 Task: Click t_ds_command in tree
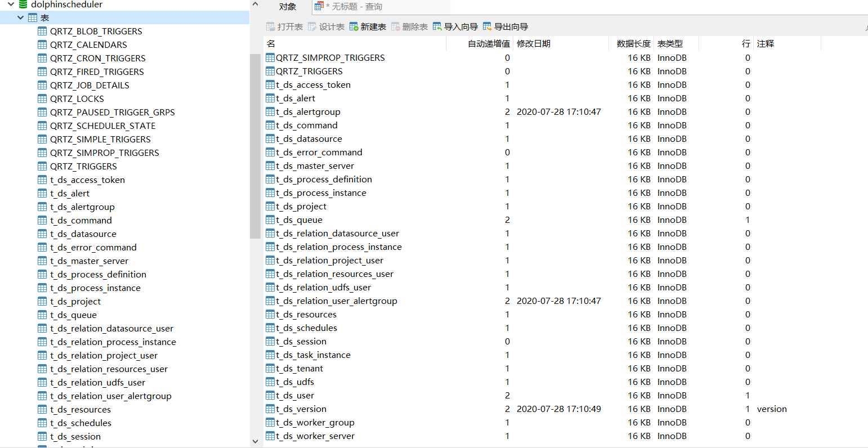pyautogui.click(x=81, y=220)
